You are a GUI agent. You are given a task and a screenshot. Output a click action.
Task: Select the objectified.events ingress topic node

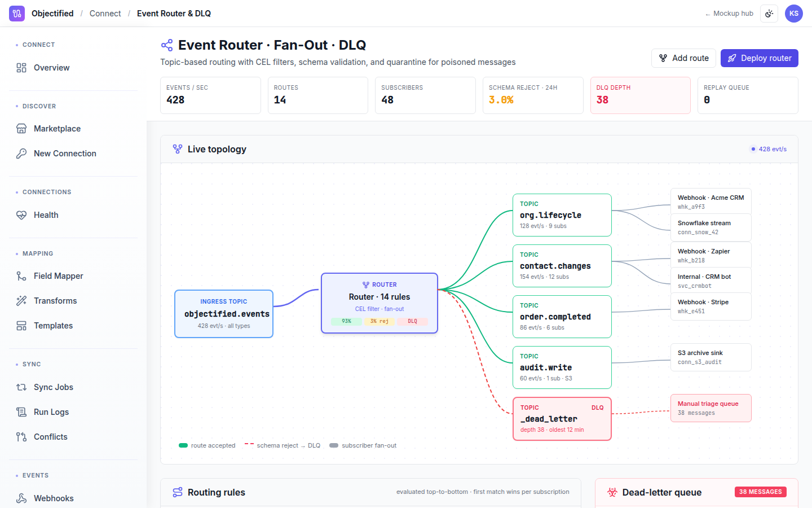[x=224, y=314]
